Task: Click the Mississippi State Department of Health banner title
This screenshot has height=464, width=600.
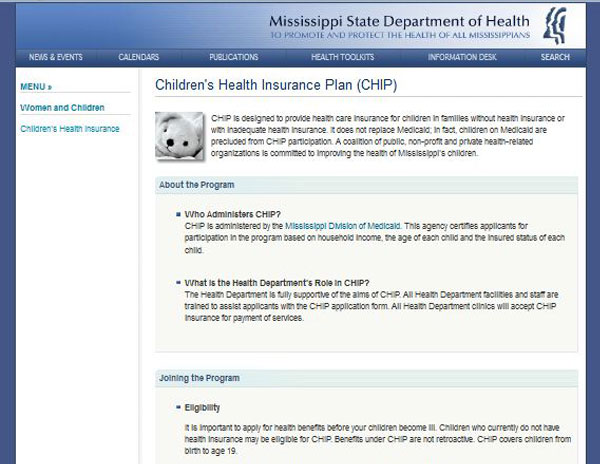Action: (x=399, y=21)
